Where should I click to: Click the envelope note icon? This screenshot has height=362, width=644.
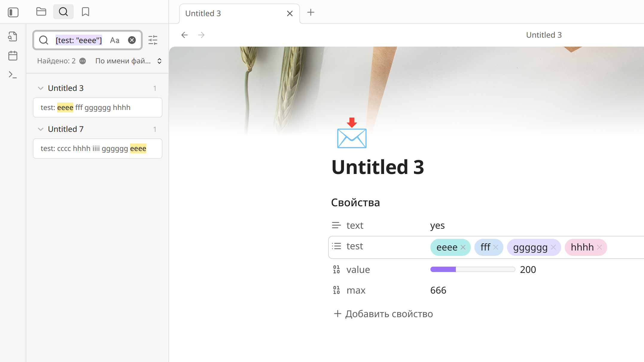[x=351, y=133]
